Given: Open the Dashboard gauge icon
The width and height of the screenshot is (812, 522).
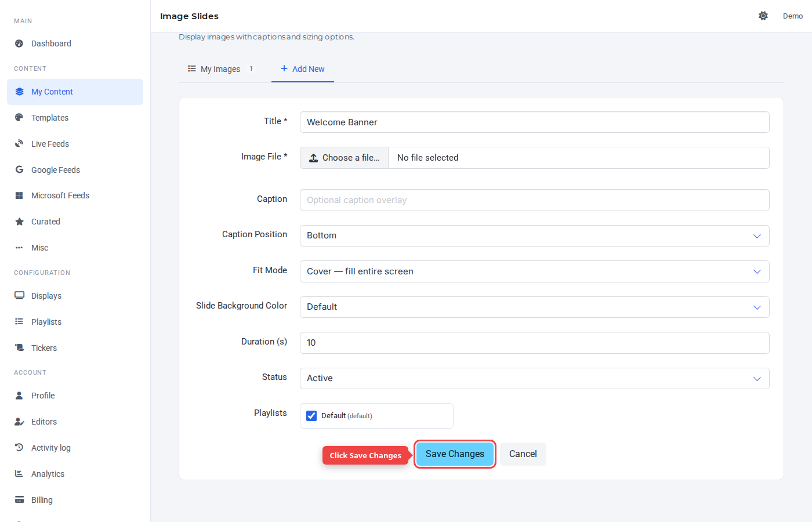Looking at the screenshot, I should (19, 43).
